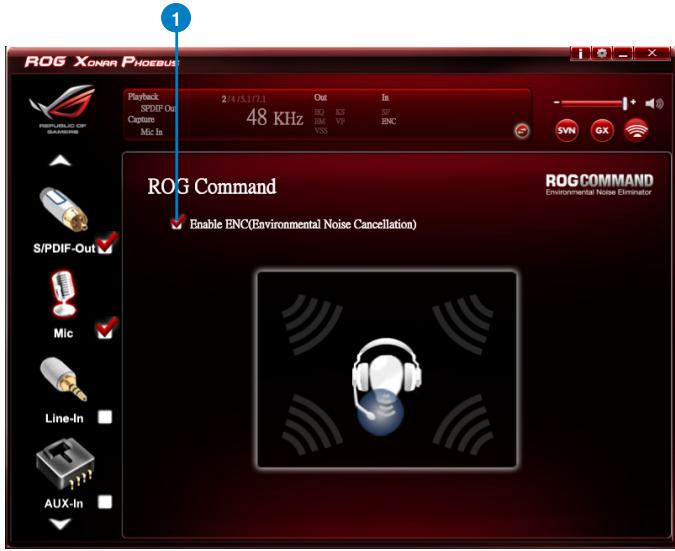Image resolution: width=675 pixels, height=551 pixels.
Task: Click the 2/4/5.1/7.1 channel indicator
Action: [244, 99]
